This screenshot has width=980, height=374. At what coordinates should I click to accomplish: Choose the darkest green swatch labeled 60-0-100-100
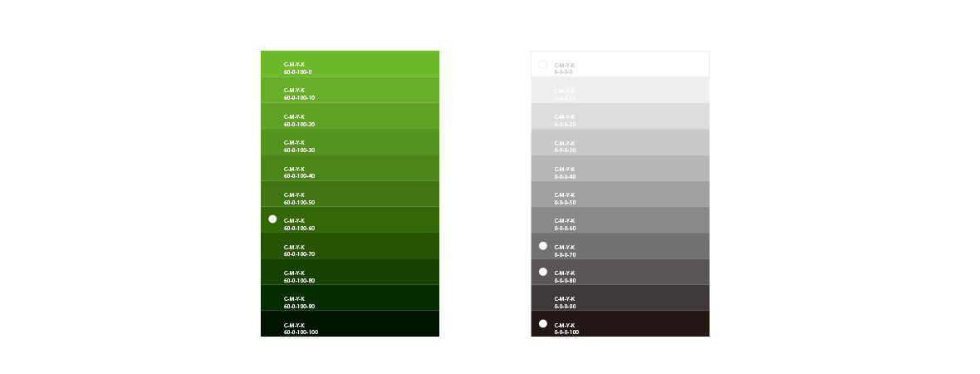coord(350,323)
